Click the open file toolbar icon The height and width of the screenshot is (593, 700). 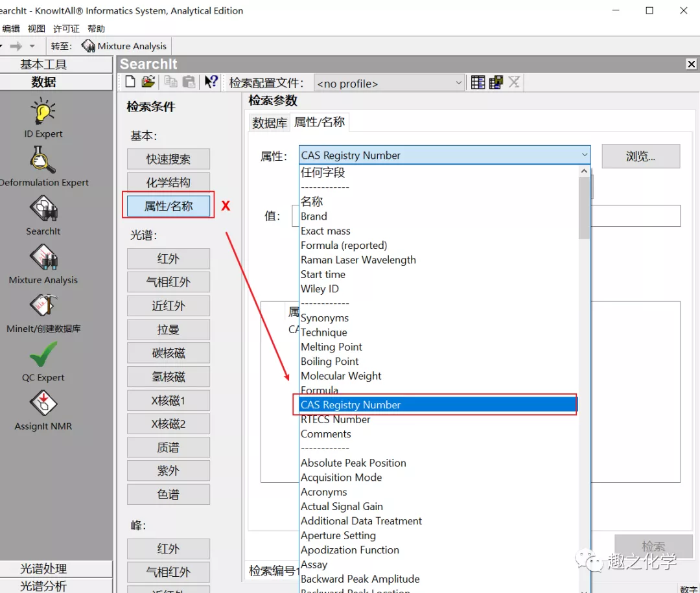click(148, 82)
